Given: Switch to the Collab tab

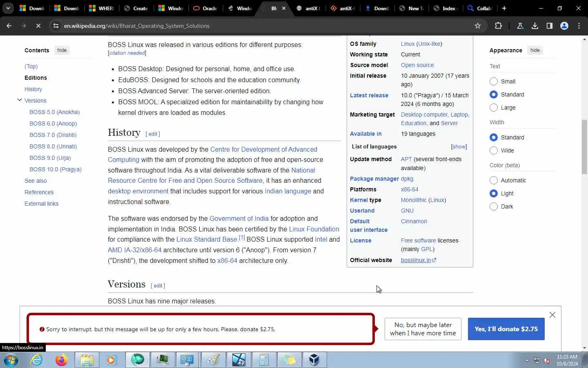Looking at the screenshot, I should (480, 8).
